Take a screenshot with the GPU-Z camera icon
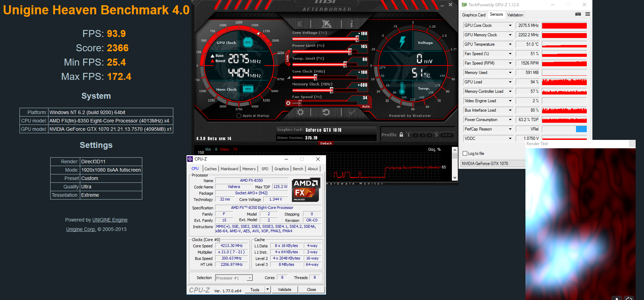 click(x=578, y=14)
